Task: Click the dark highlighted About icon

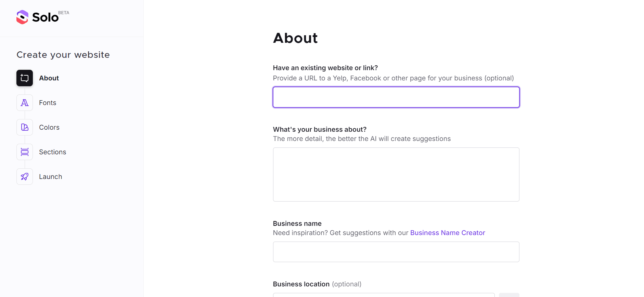Action: pos(24,78)
